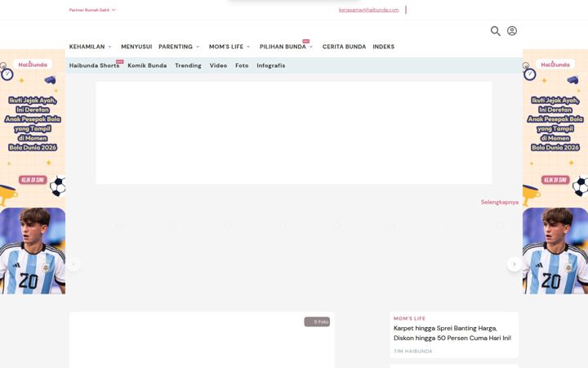Expand the PARENTING menu chevron

pos(198,47)
